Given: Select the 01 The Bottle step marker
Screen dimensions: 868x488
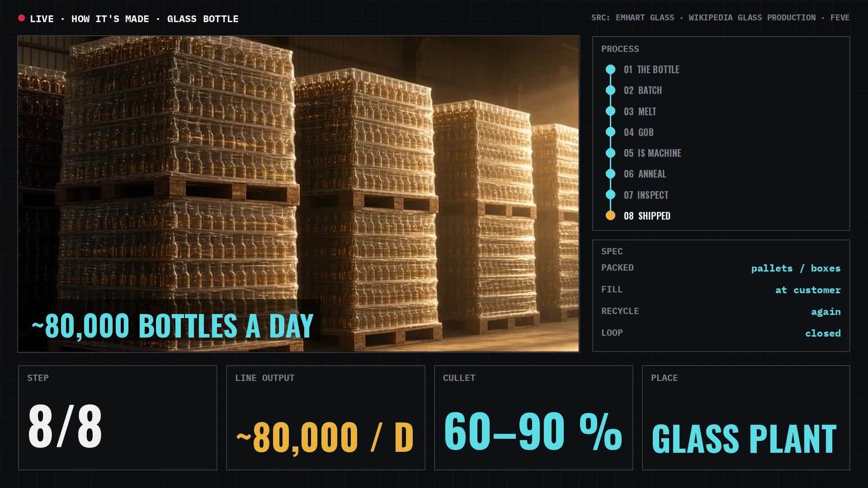Looking at the screenshot, I should (x=610, y=69).
